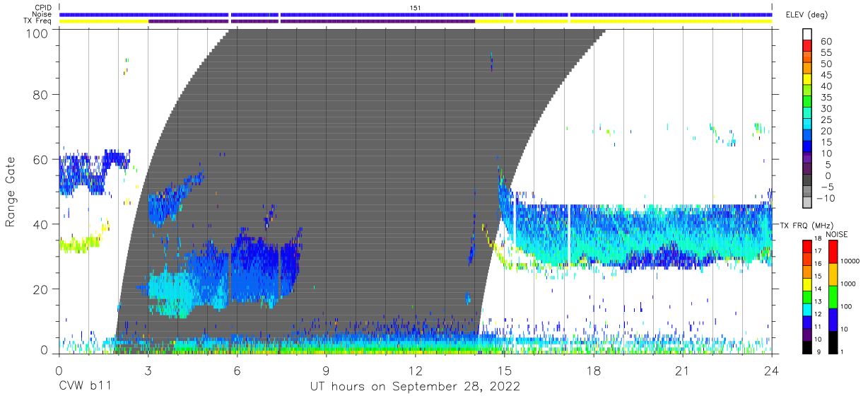Pick the red segment of ELEV colorbar
This screenshot has width=868, height=401.
[808, 47]
